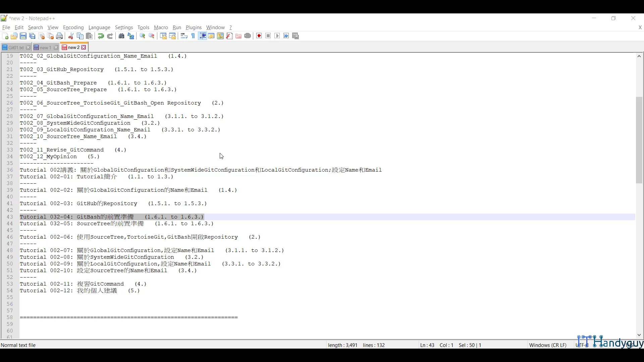
Task: Open the Encoding menu
Action: (x=73, y=27)
